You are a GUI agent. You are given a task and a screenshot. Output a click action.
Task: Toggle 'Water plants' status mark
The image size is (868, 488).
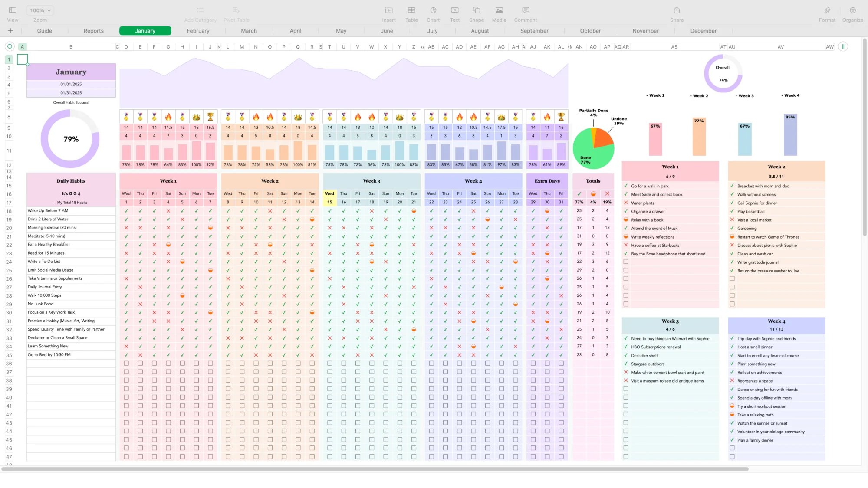(626, 203)
